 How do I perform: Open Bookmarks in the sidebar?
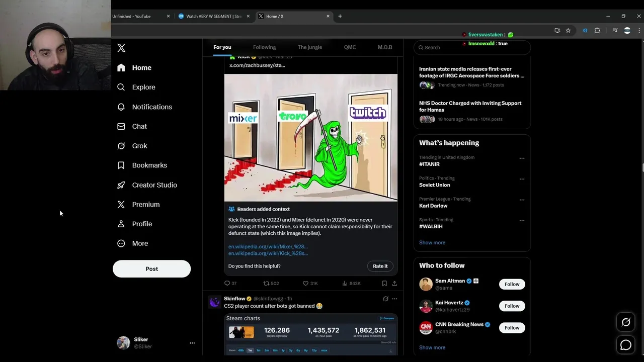tap(142, 165)
